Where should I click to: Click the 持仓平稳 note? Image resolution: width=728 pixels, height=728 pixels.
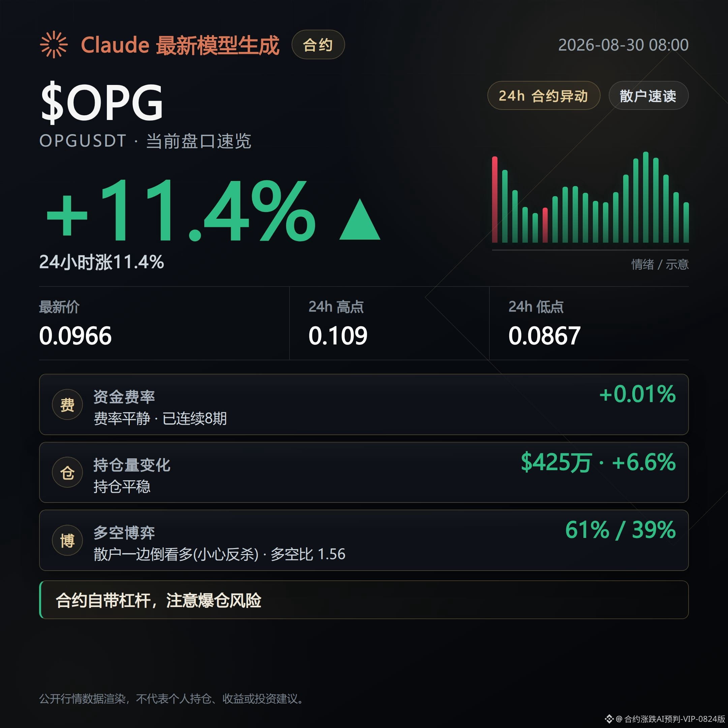122,486
